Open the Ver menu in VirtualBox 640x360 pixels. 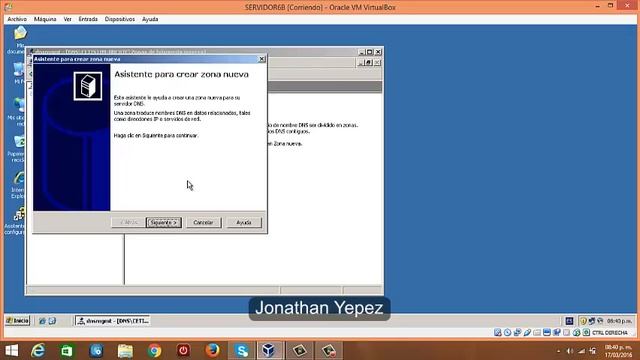68,19
